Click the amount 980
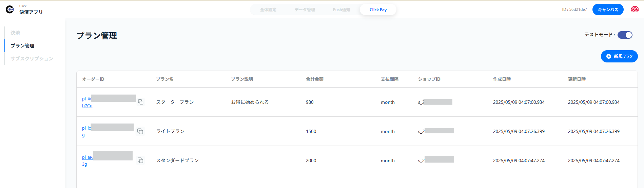This screenshot has width=644, height=188. point(310,102)
